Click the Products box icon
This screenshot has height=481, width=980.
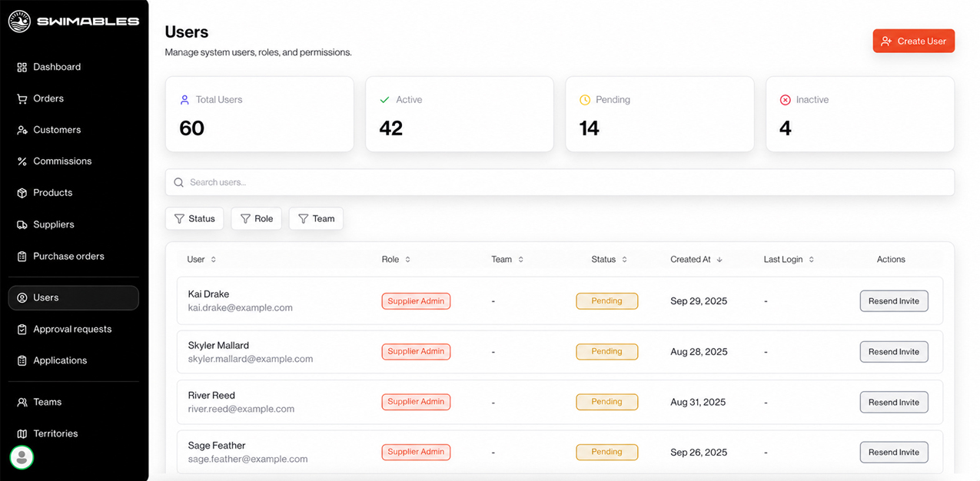pyautogui.click(x=22, y=193)
